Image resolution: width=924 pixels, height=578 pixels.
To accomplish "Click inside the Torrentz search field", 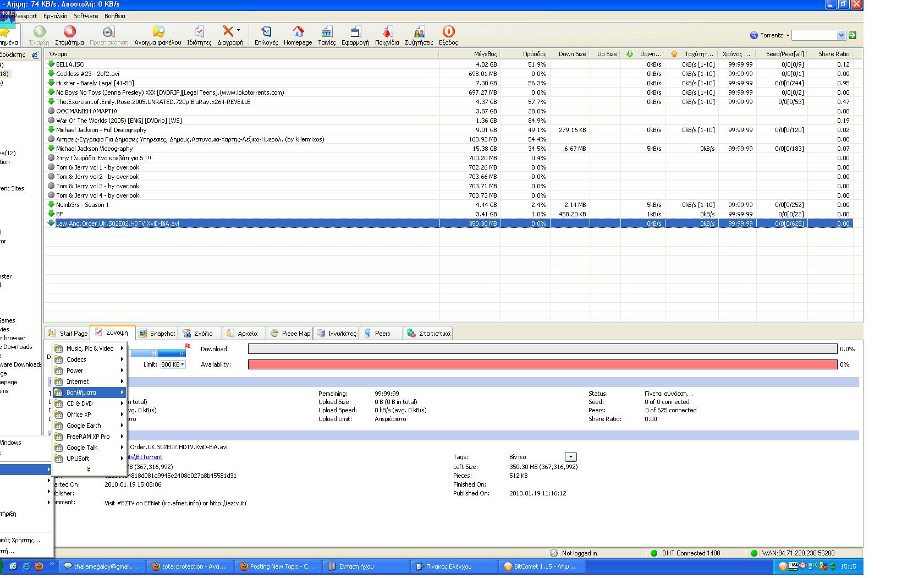I will (x=813, y=35).
